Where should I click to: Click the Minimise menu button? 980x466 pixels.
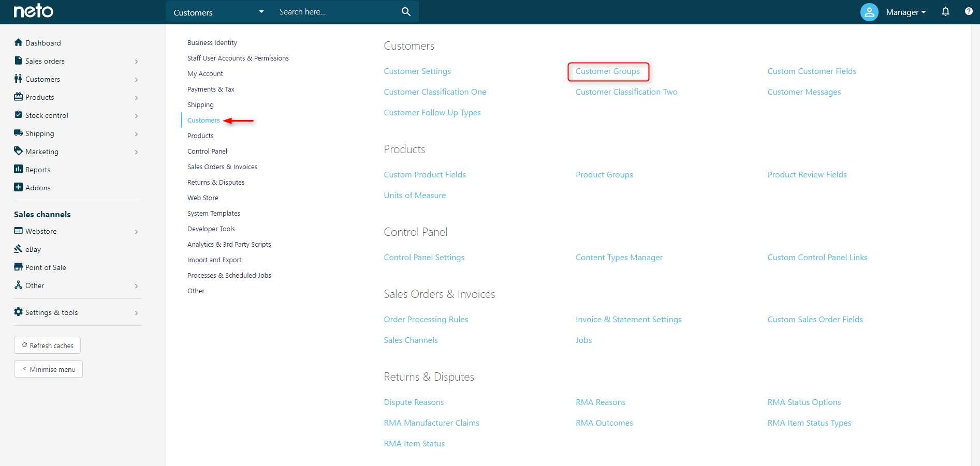(48, 369)
